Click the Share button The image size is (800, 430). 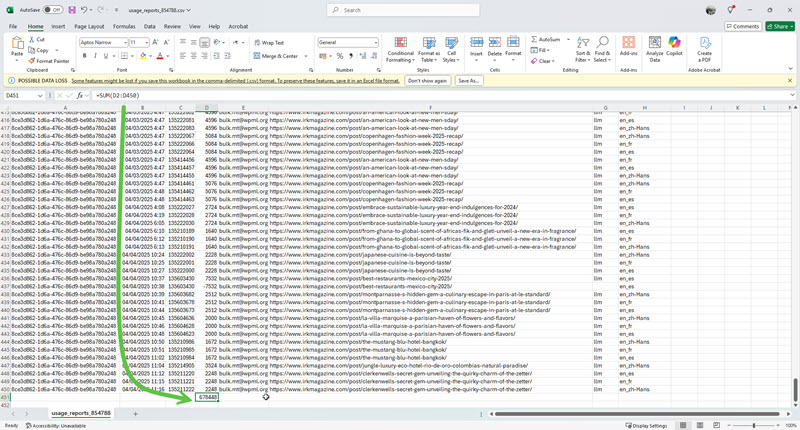click(780, 26)
